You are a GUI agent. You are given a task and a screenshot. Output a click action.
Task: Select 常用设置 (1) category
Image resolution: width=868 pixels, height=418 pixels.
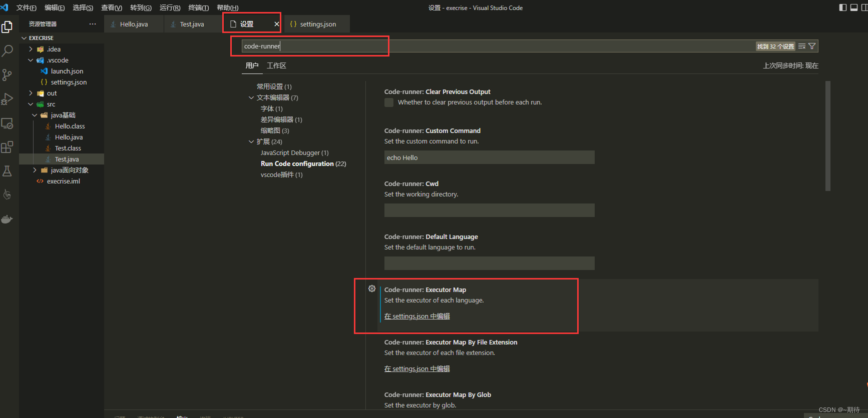click(x=274, y=86)
